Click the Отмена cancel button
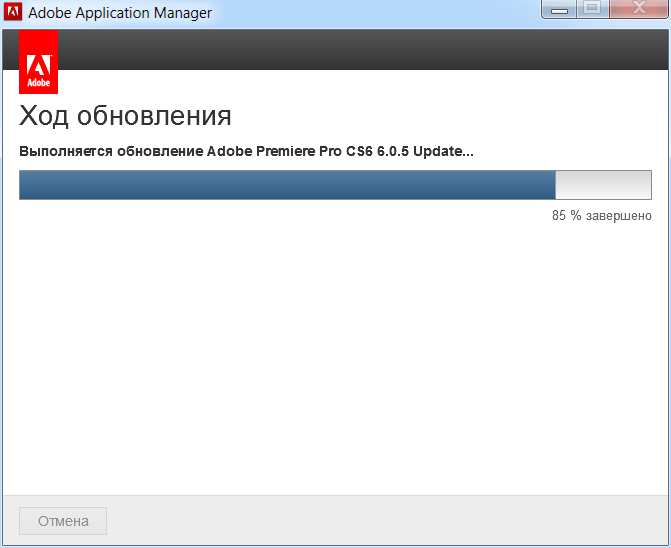Image resolution: width=671 pixels, height=548 pixels. pos(63,521)
